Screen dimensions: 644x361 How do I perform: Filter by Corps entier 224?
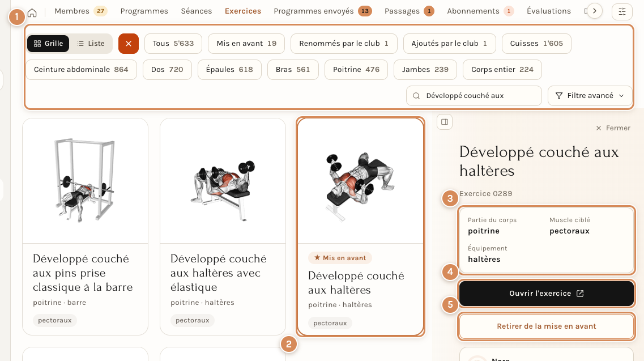click(502, 70)
